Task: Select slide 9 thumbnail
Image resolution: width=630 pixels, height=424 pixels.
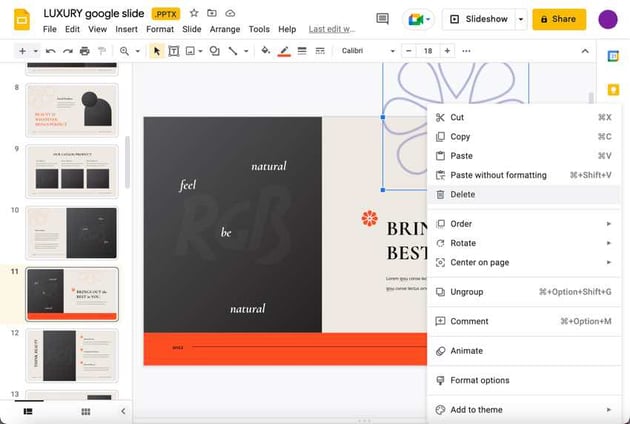Action: [x=71, y=171]
